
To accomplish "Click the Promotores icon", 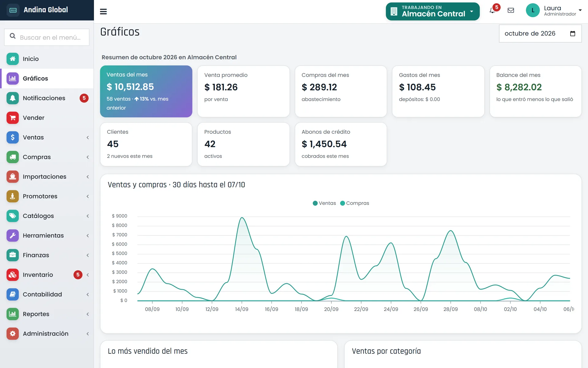I will pyautogui.click(x=13, y=196).
